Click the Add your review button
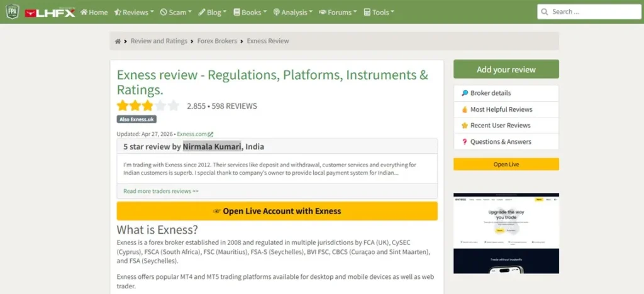This screenshot has width=644, height=294. (x=506, y=69)
